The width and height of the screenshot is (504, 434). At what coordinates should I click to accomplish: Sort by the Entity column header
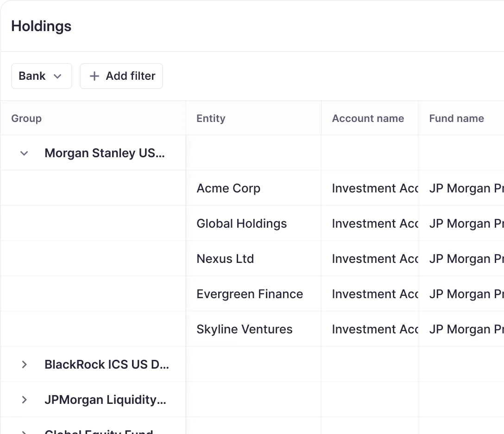pyautogui.click(x=211, y=118)
